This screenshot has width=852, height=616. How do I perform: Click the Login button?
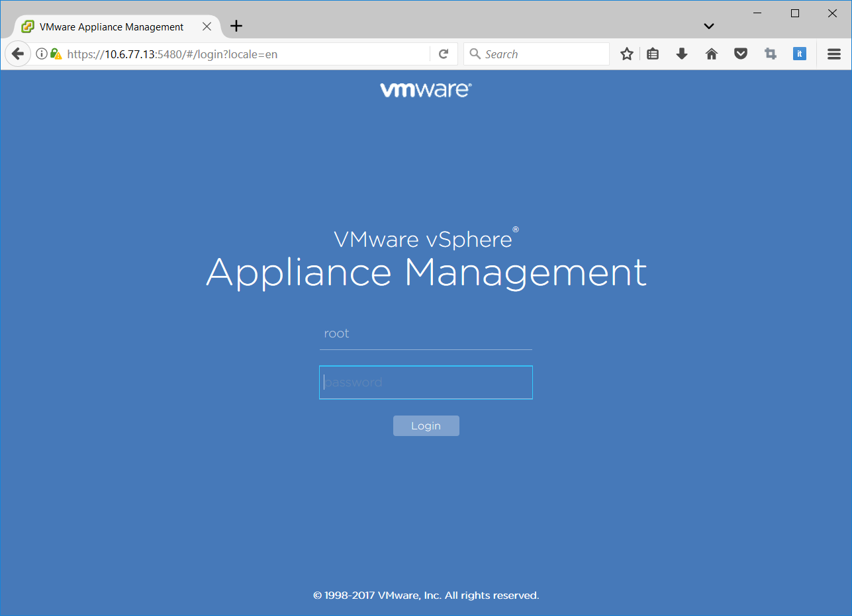click(426, 425)
